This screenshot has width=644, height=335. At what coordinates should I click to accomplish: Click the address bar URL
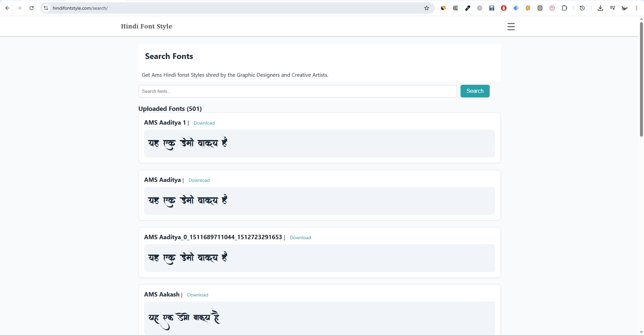80,8
